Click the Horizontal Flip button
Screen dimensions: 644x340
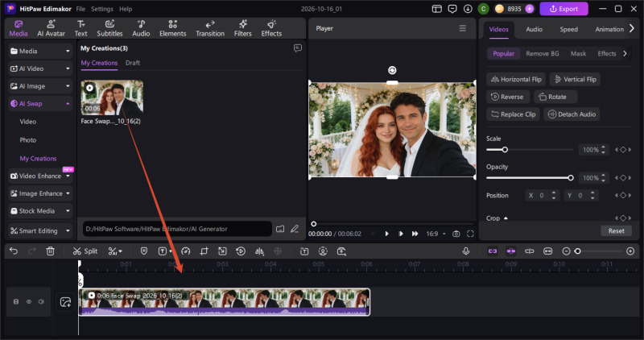(x=516, y=79)
